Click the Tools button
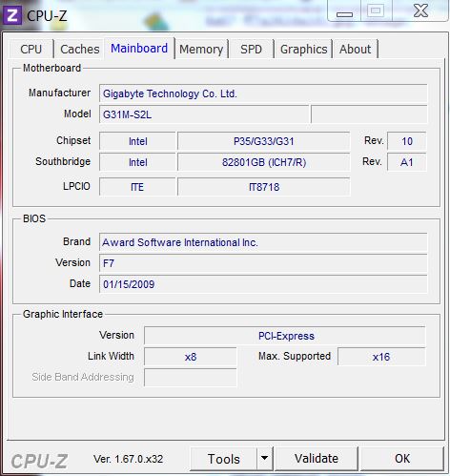This screenshot has height=476, width=450. tap(223, 459)
